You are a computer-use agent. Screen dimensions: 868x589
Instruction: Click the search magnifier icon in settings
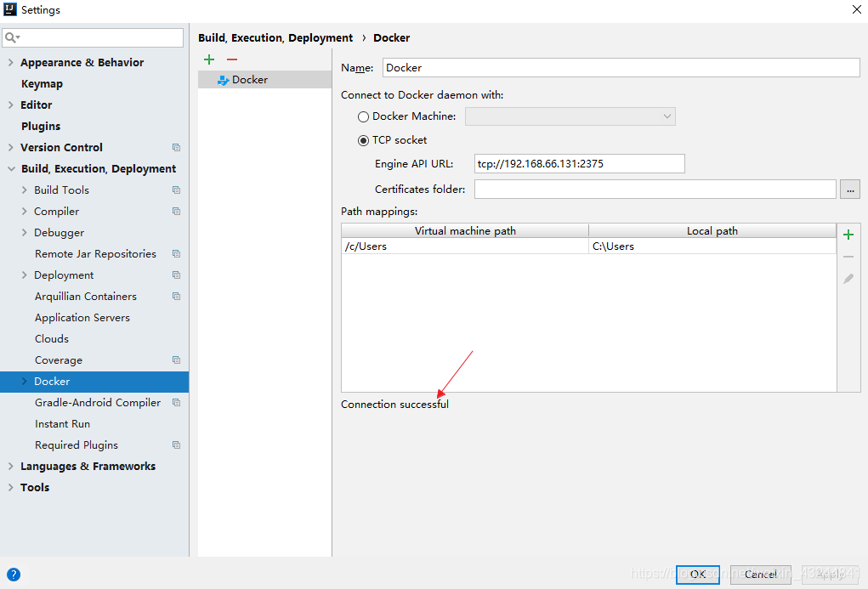[11, 37]
